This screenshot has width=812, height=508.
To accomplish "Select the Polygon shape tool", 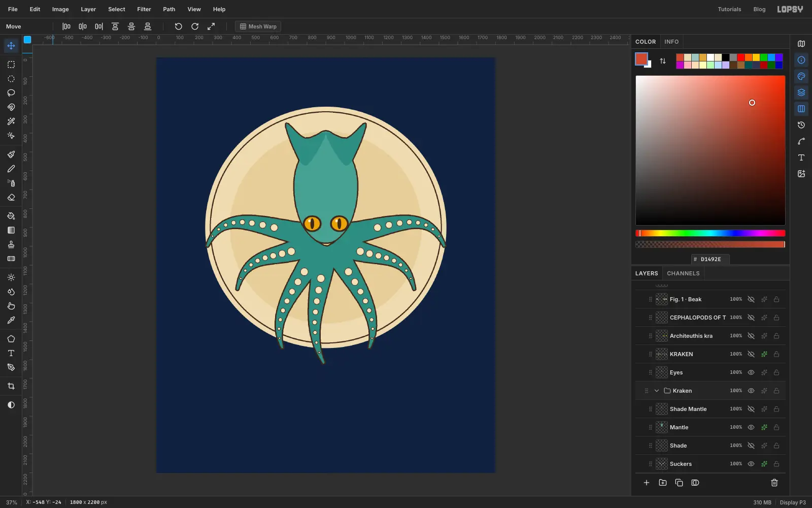I will (11, 339).
